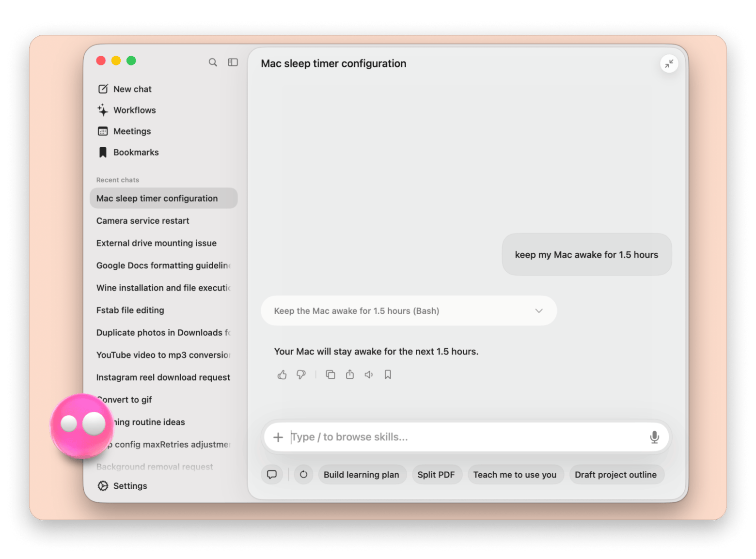The image size is (756, 559).
Task: Open 'Instagram reel download request' chat
Action: pos(164,377)
